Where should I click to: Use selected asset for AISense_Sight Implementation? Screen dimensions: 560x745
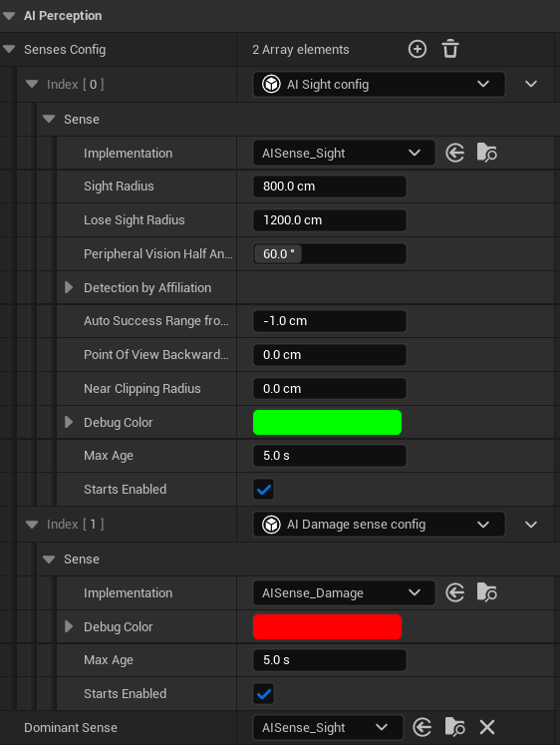(x=455, y=153)
